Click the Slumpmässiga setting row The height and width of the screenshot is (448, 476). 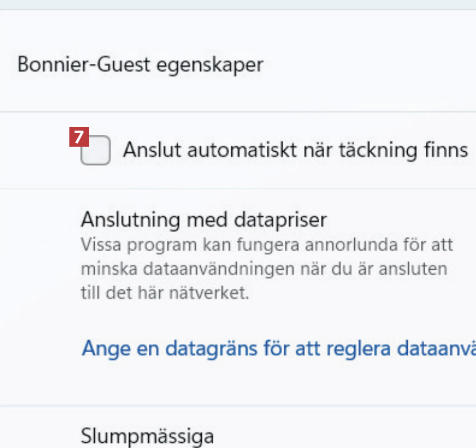point(147,436)
